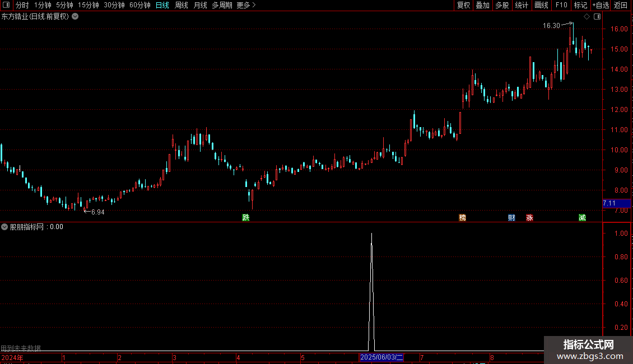Image resolution: width=633 pixels, height=364 pixels.
Task: Click the blue 财 event marker
Action: click(x=511, y=217)
